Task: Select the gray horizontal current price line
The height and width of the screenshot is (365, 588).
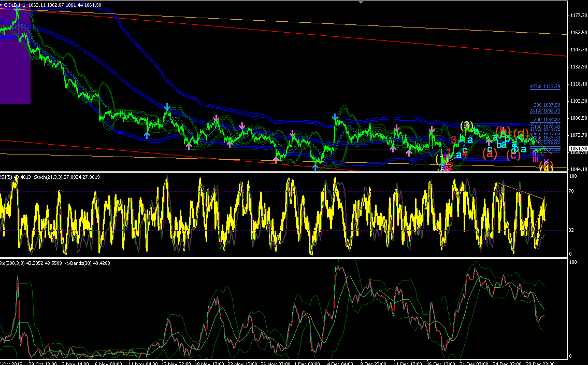Action: click(x=283, y=149)
